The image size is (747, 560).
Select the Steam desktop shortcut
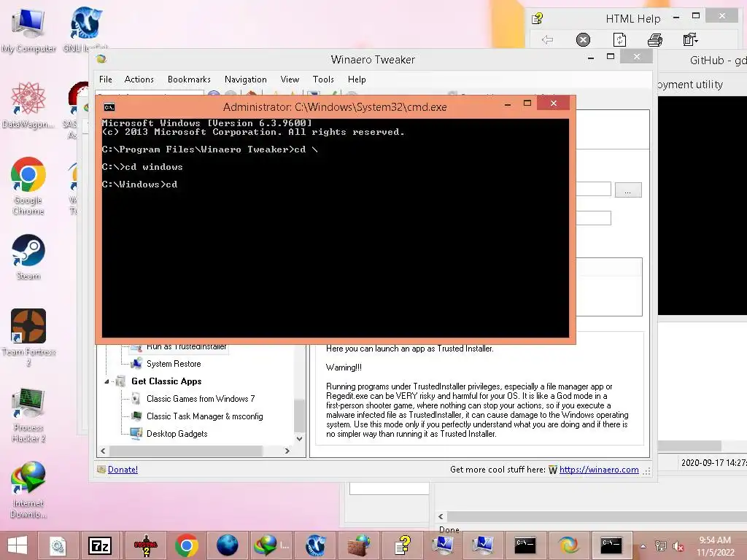tap(28, 257)
